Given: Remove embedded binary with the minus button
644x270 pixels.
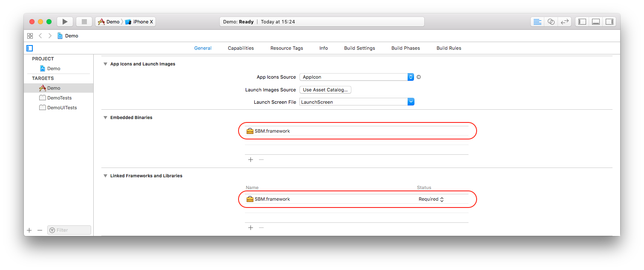Looking at the screenshot, I should coord(262,160).
